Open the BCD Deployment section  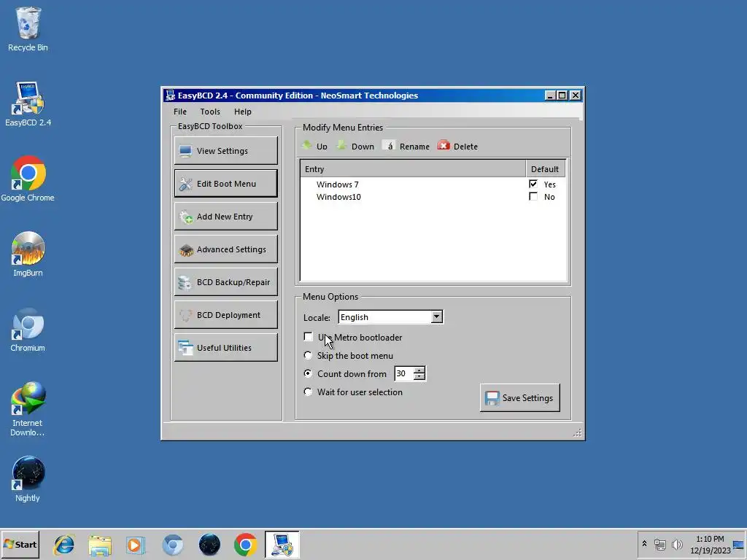point(226,315)
